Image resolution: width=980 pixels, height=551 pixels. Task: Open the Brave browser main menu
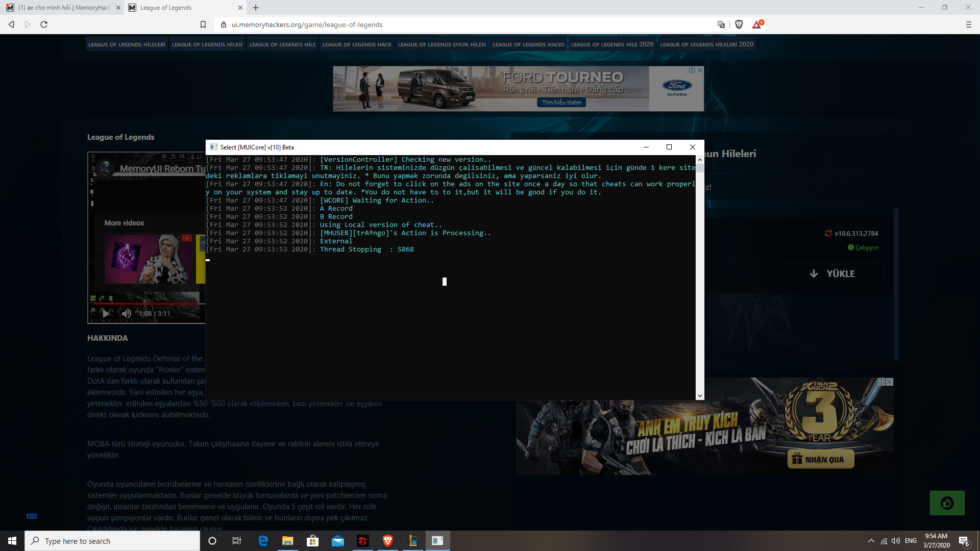coord(968,24)
